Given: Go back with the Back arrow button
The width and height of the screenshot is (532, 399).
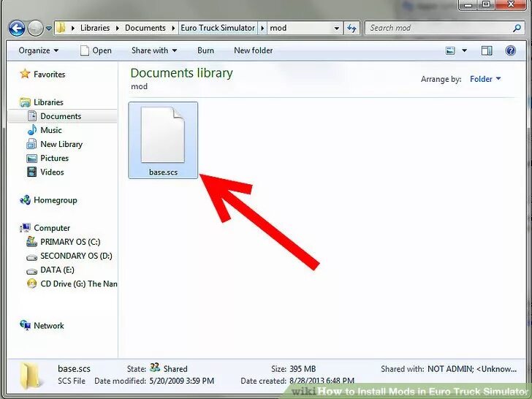Looking at the screenshot, I should pyautogui.click(x=17, y=28).
